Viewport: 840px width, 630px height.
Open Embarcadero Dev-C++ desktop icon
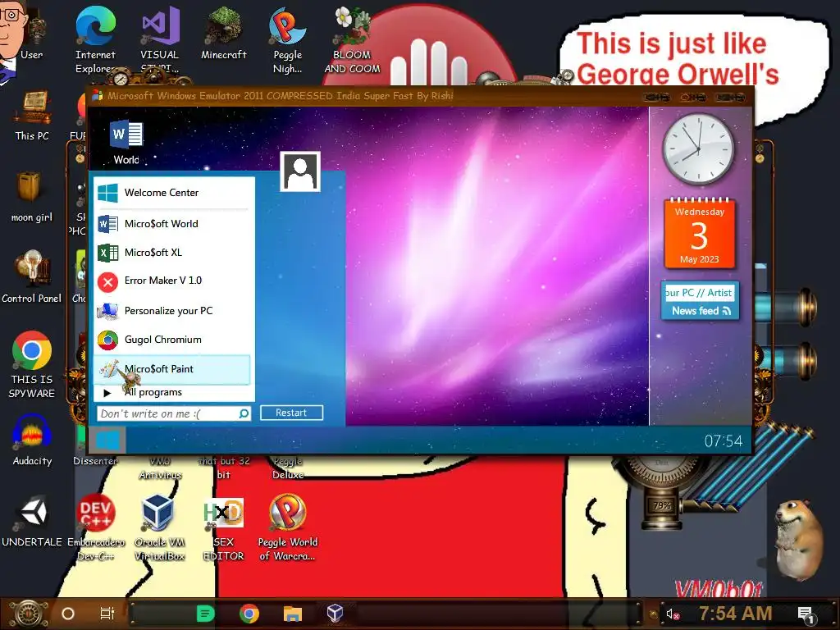point(95,527)
